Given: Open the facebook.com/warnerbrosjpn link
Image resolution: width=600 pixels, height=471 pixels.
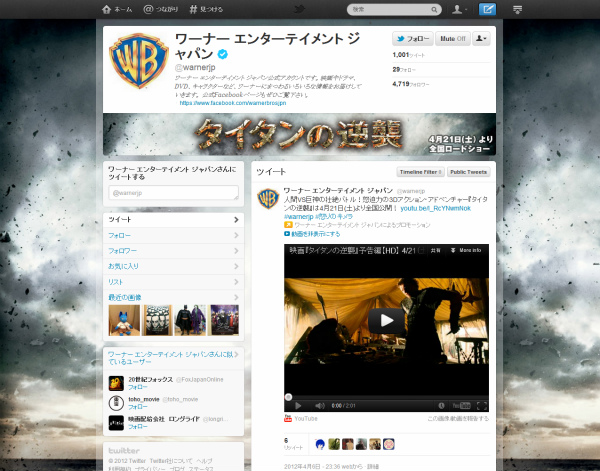Looking at the screenshot, I should click(x=233, y=103).
